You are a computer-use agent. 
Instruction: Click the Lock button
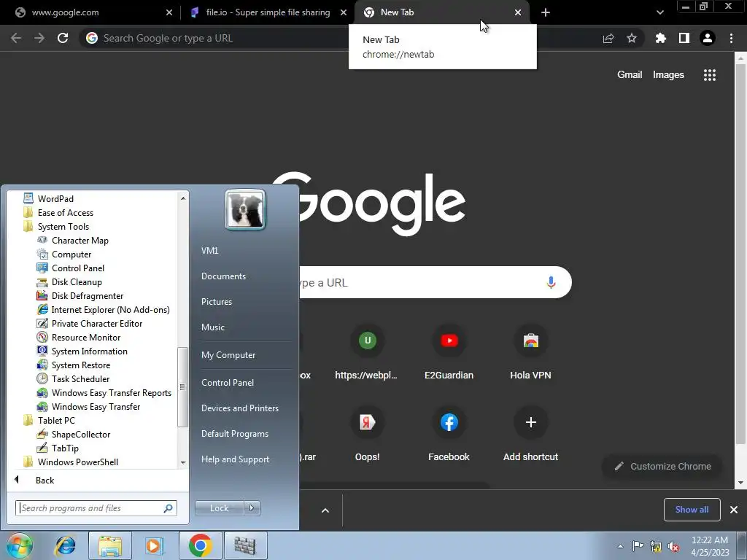point(219,508)
